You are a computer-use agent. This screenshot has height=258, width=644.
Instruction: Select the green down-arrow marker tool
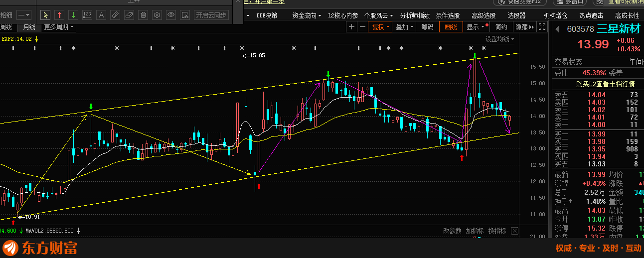[x=73, y=15]
